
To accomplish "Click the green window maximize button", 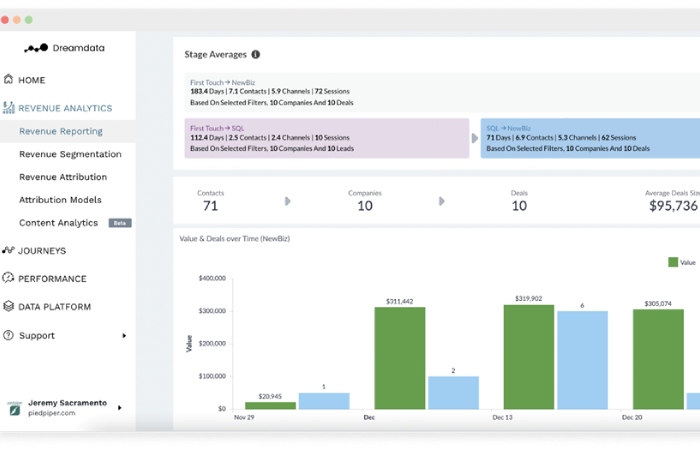I will coord(29,20).
